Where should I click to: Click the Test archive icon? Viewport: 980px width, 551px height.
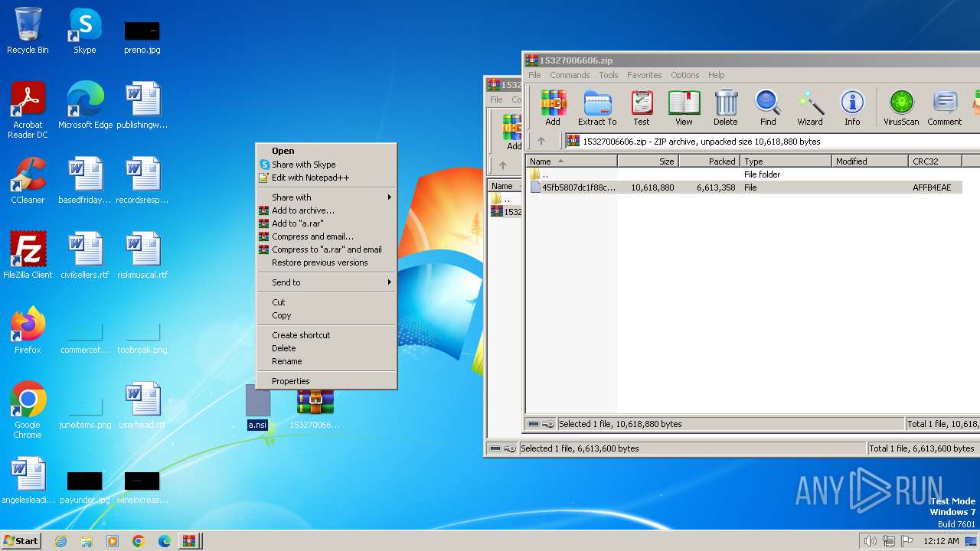coord(642,107)
